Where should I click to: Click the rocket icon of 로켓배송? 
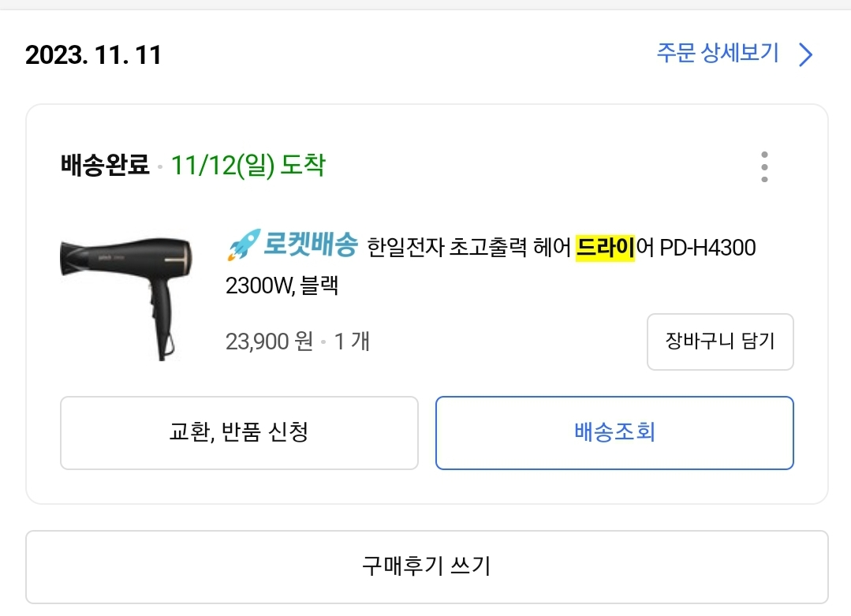click(243, 245)
